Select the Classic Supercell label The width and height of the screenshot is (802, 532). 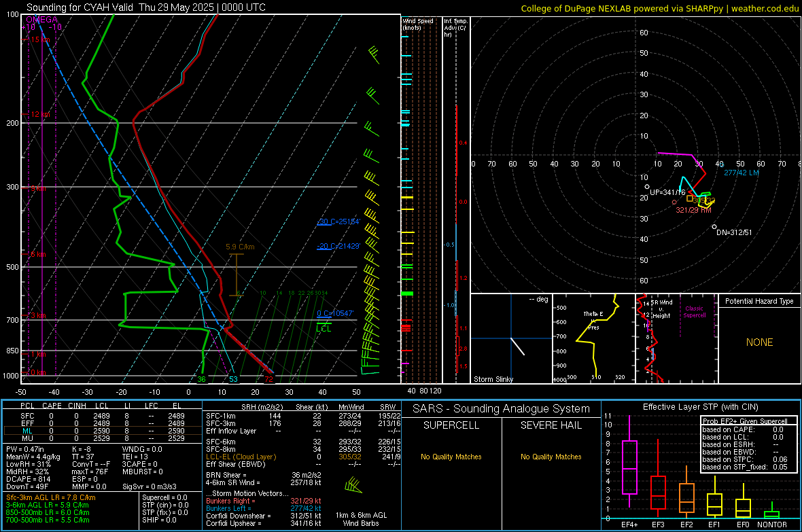point(694,312)
